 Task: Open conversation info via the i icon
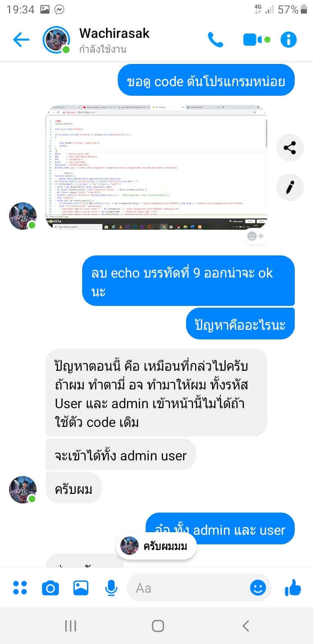coord(288,40)
